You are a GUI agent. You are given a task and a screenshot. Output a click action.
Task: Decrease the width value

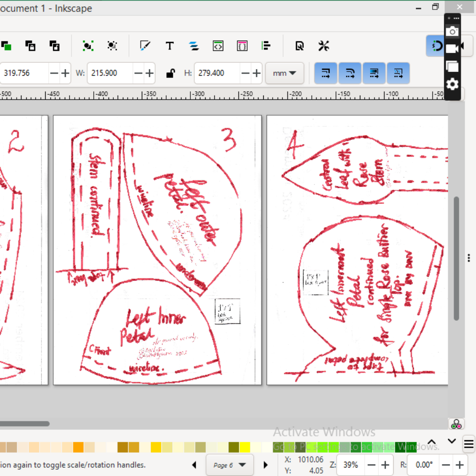[138, 73]
